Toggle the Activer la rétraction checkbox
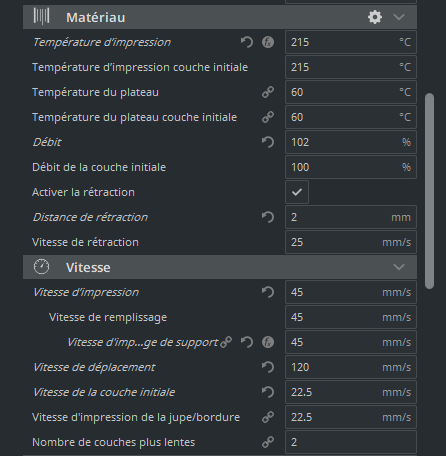This screenshot has width=446, height=456. (x=297, y=192)
